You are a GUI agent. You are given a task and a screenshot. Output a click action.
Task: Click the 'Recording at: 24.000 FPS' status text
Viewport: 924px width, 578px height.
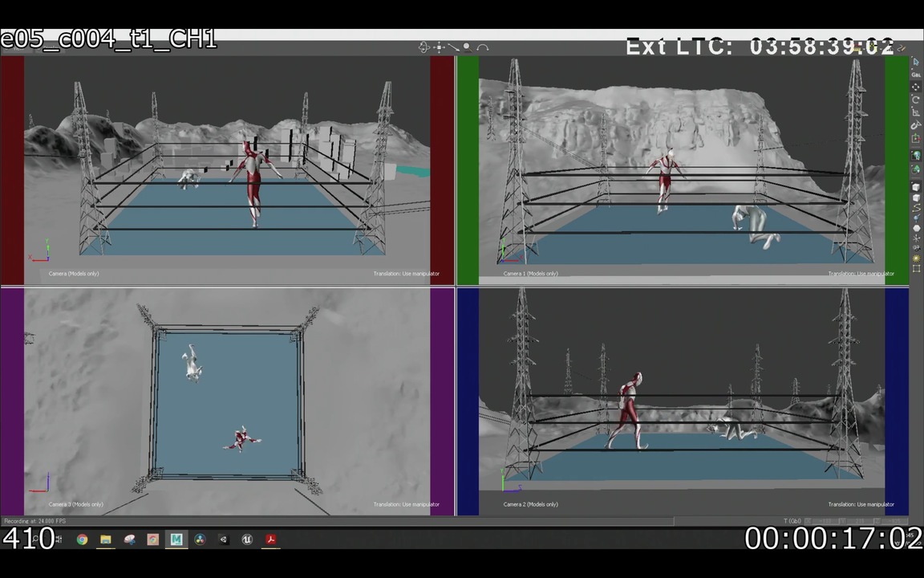(34, 521)
